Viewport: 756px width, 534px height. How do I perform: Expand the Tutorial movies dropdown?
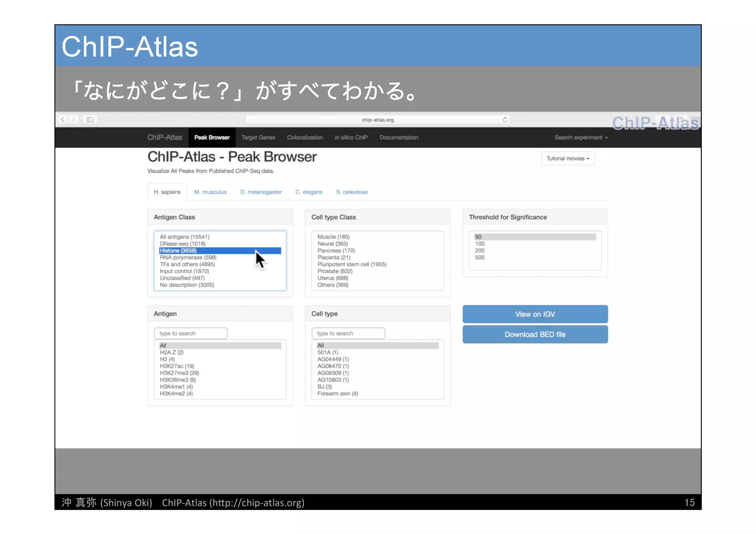[x=568, y=158]
